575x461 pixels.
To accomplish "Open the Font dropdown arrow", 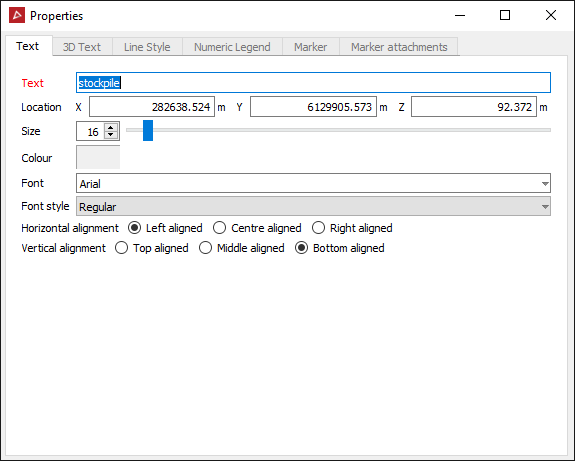I will point(545,183).
